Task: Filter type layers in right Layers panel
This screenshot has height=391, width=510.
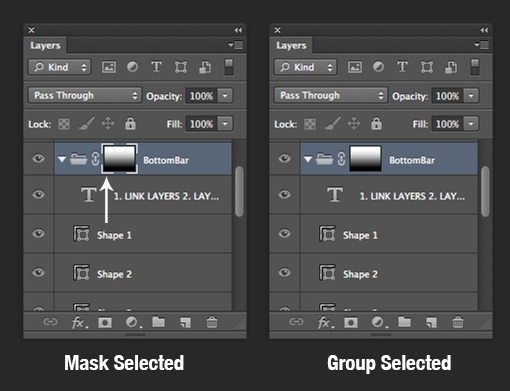Action: pyautogui.click(x=402, y=67)
